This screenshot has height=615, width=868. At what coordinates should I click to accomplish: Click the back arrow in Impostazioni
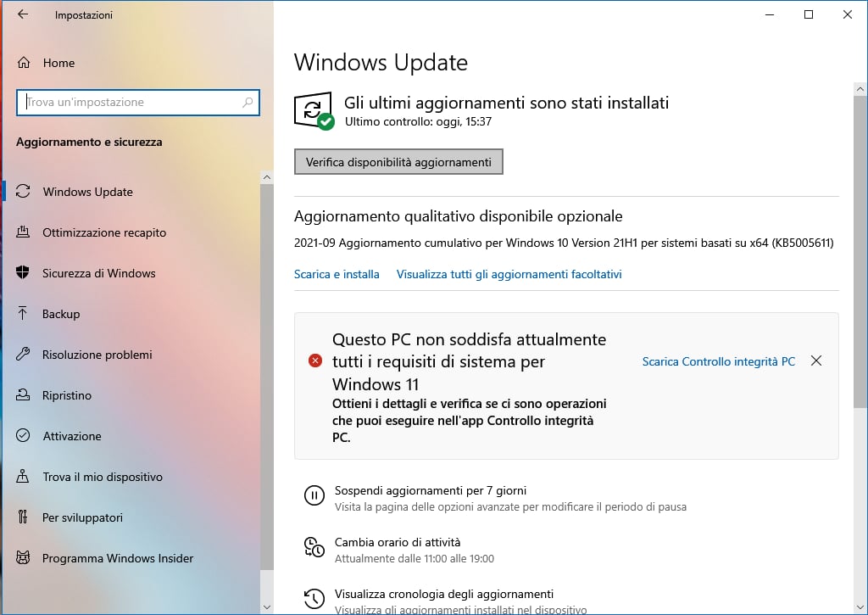coord(22,14)
